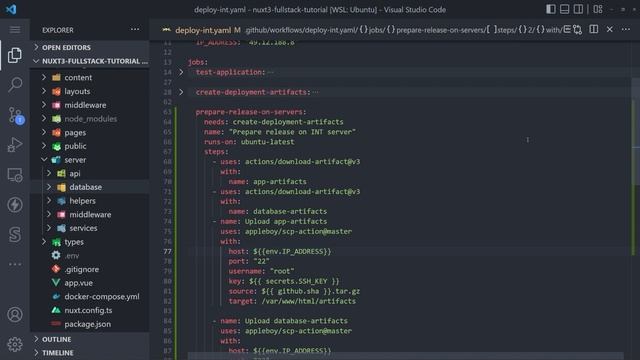
Task: Collapse the NUXT3-FULLSTACK-TUTORIAL section
Action: click(x=90, y=61)
